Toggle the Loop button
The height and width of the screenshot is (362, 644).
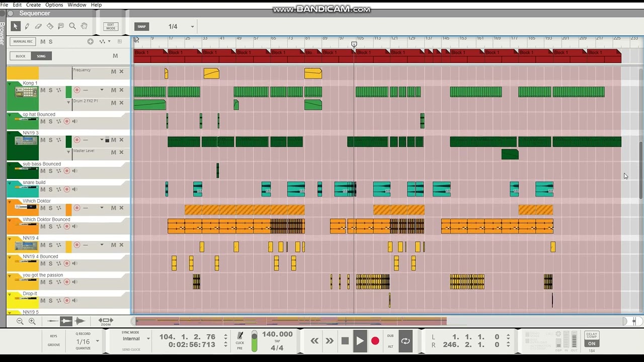(406, 341)
